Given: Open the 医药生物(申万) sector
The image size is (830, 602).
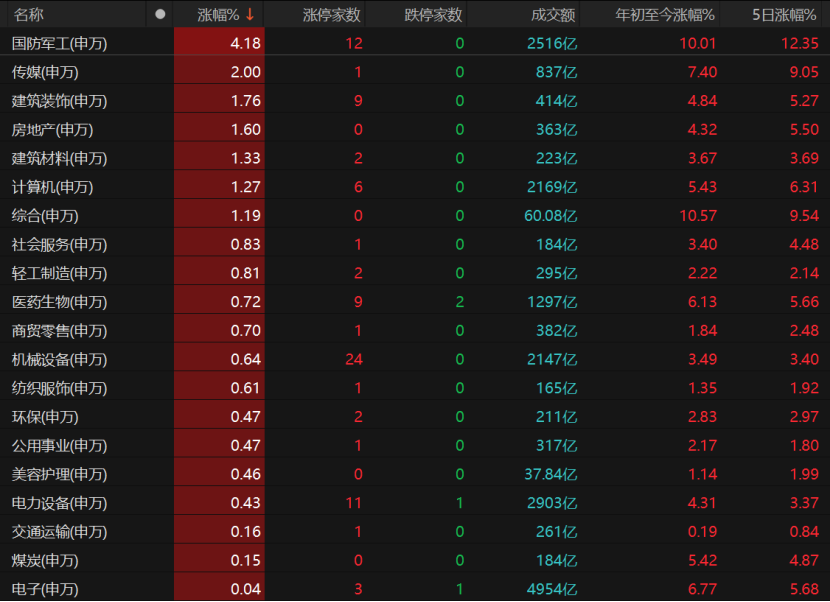Looking at the screenshot, I should 59,302.
